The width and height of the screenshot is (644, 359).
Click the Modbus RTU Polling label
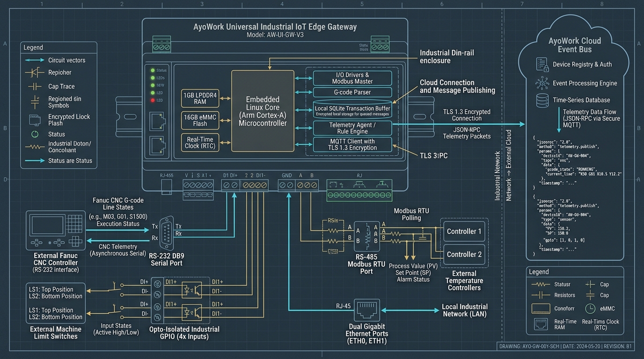(x=411, y=215)
